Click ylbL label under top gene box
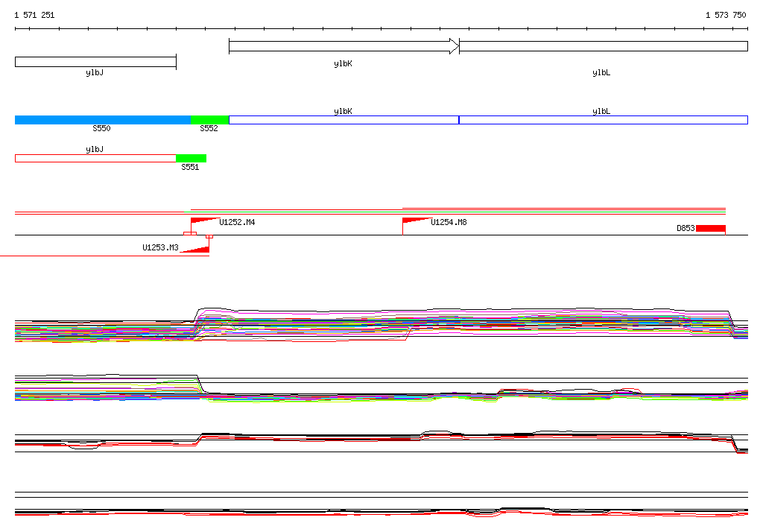The width and height of the screenshot is (763, 532). [x=601, y=72]
